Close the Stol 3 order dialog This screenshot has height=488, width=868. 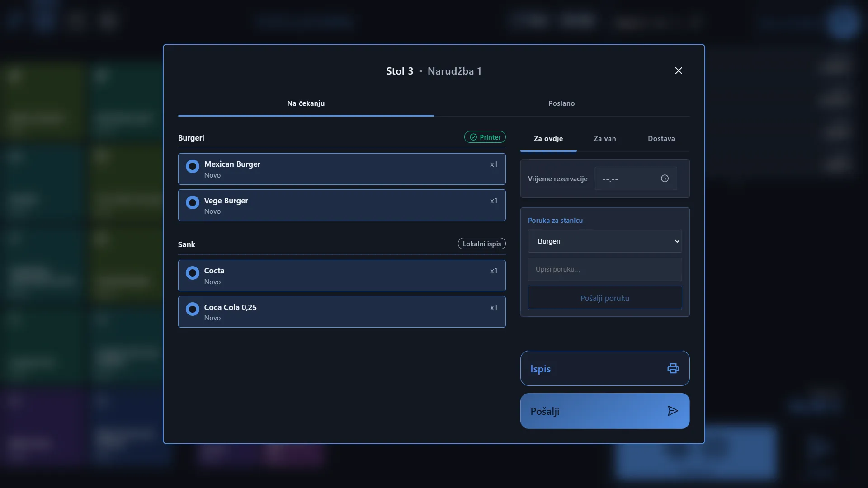click(x=678, y=70)
